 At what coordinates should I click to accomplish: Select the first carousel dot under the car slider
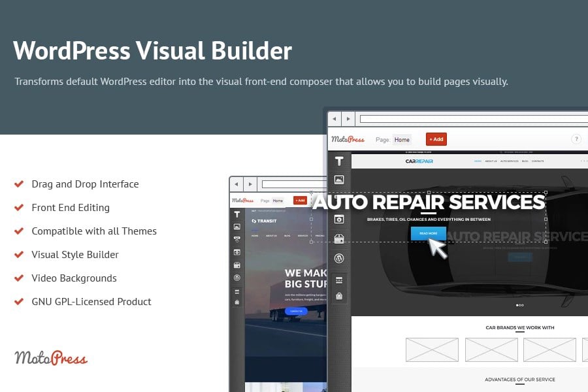pyautogui.click(x=517, y=305)
